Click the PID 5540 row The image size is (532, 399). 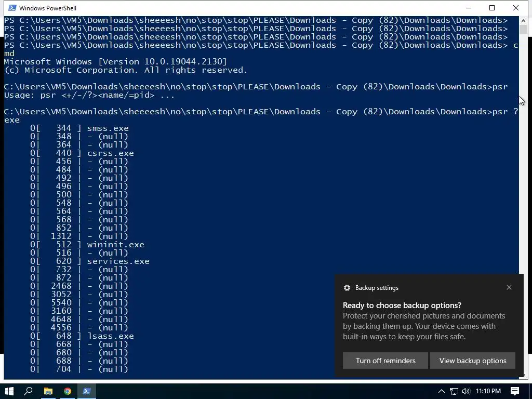(79, 303)
